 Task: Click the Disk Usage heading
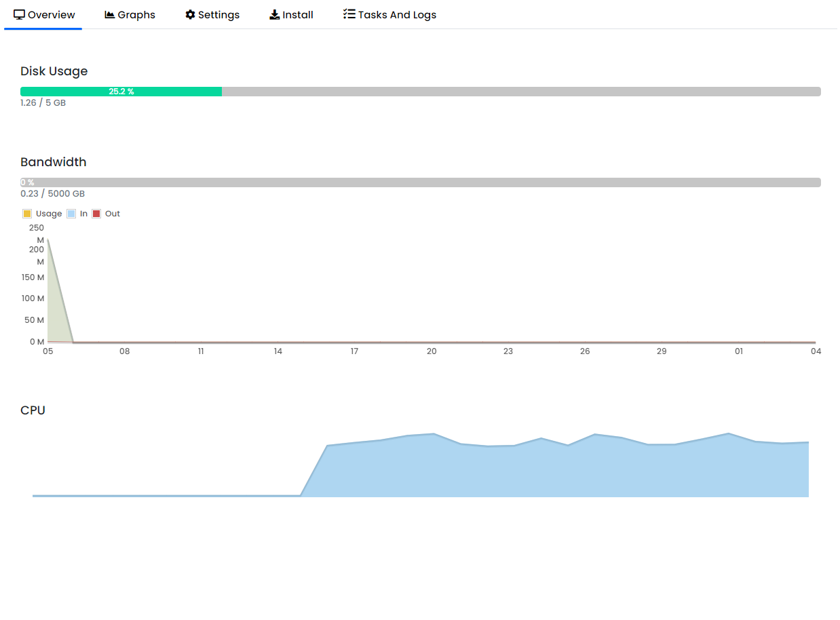pos(54,71)
